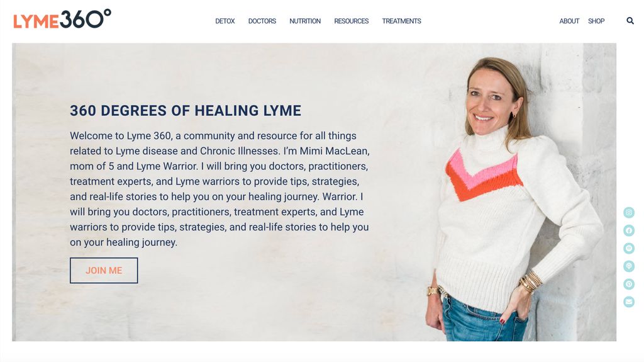Viewport: 644px width, 362px height.
Task: Open the Resources menu
Action: coord(351,21)
